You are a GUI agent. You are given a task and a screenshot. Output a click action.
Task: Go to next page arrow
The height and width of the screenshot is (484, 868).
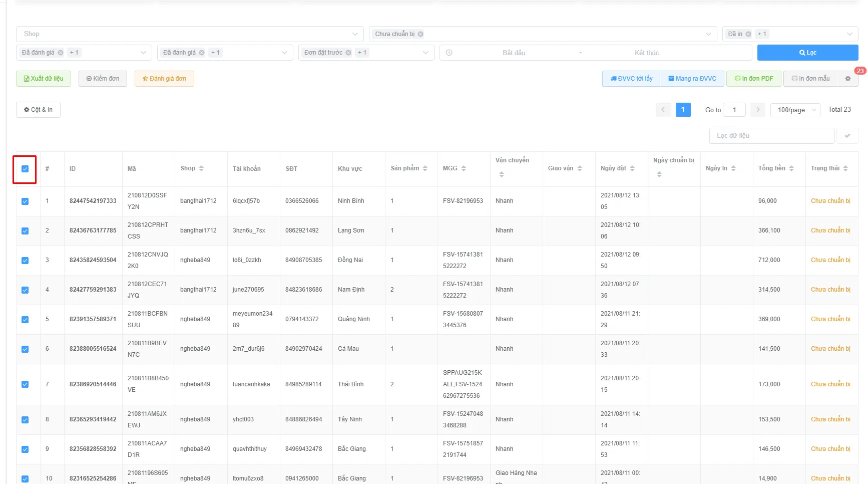(758, 110)
